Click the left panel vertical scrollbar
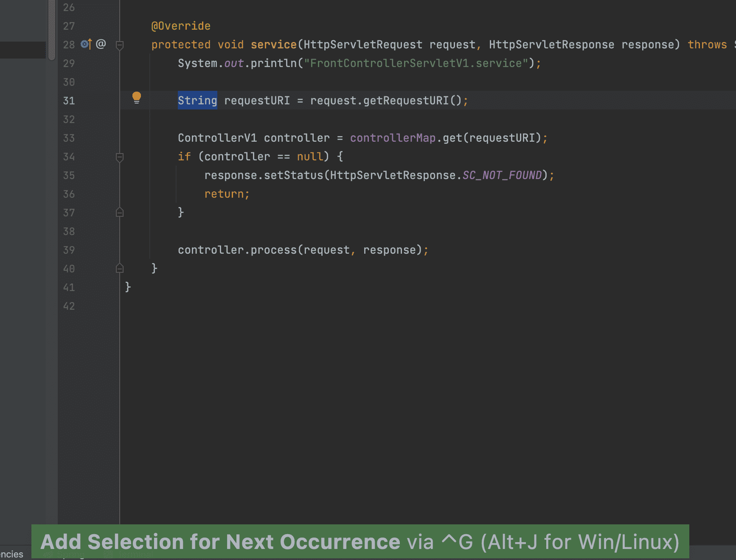 pos(52,30)
